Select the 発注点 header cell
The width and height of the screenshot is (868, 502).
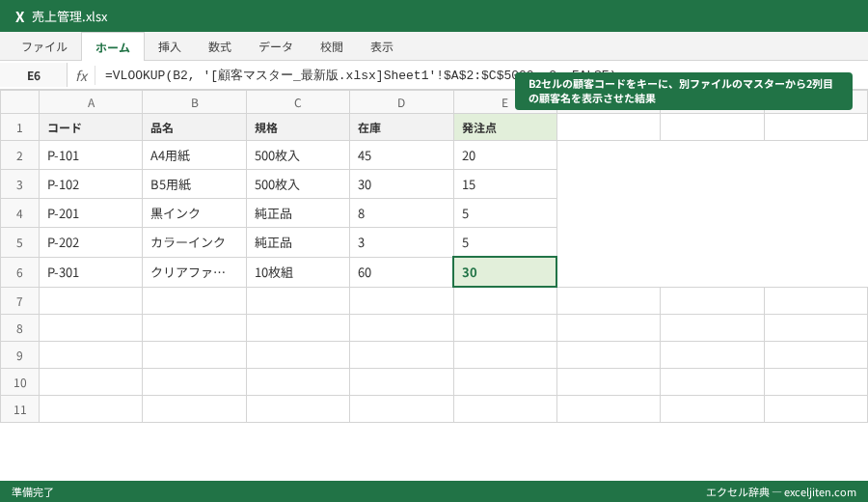pyautogui.click(x=504, y=128)
